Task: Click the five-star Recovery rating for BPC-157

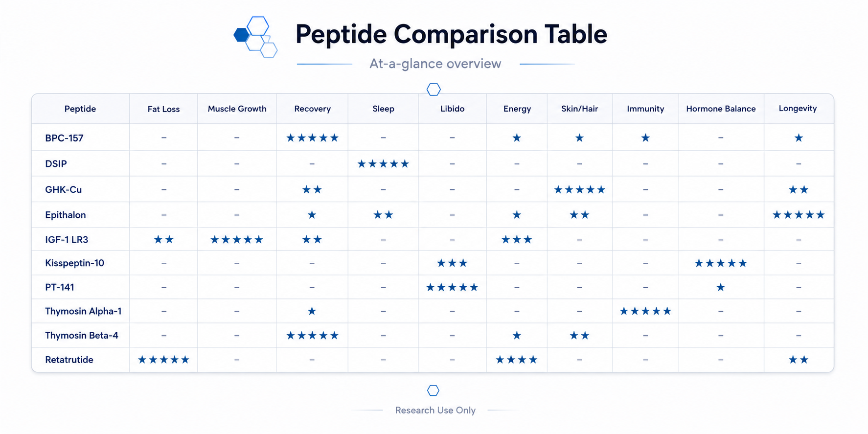Action: (312, 138)
